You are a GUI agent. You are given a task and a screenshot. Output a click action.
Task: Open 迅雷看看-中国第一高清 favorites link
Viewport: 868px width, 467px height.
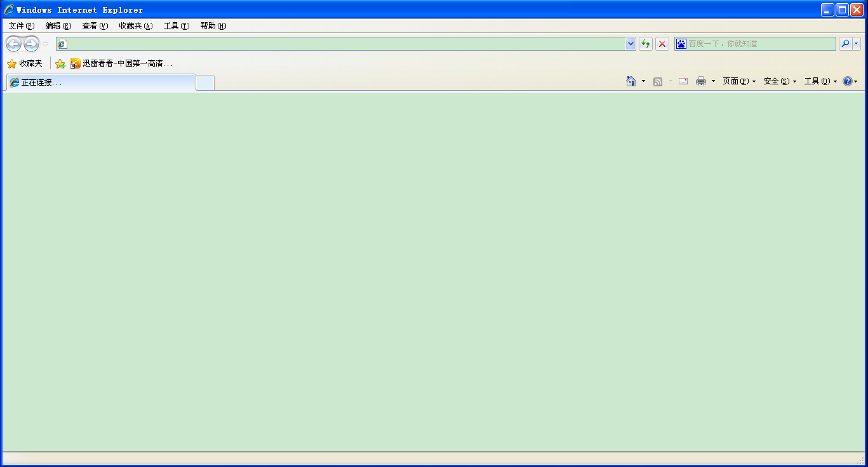point(121,63)
